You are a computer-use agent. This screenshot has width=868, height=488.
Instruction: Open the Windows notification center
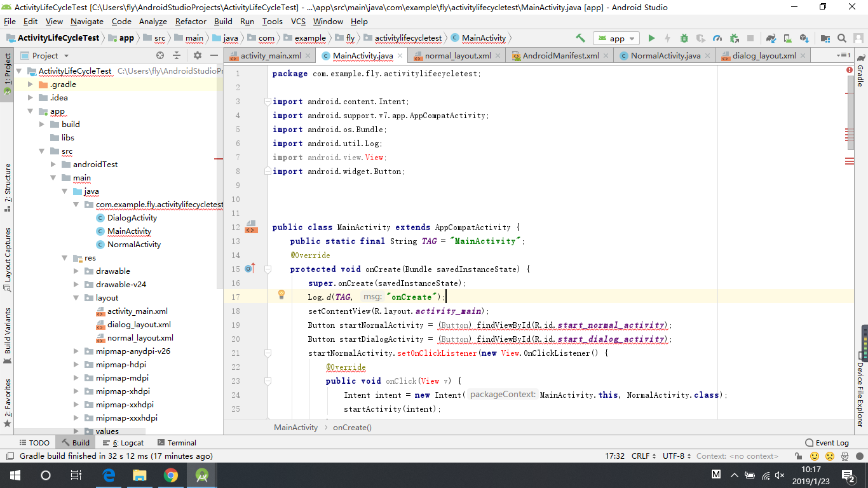click(x=848, y=475)
